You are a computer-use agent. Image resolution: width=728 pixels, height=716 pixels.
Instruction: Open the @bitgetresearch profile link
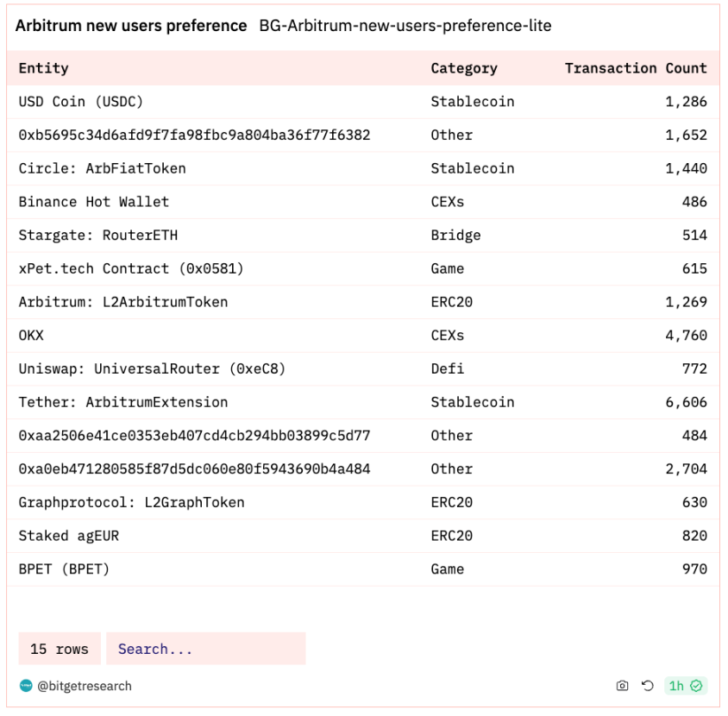[x=85, y=685]
